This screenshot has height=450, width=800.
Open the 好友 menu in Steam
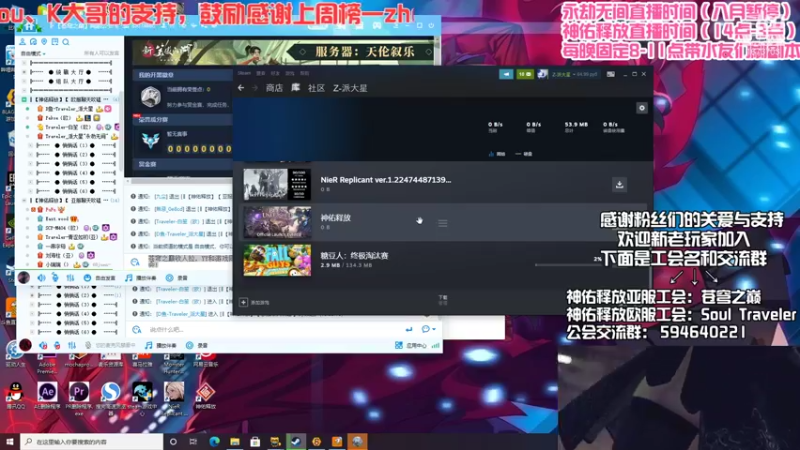tap(275, 73)
